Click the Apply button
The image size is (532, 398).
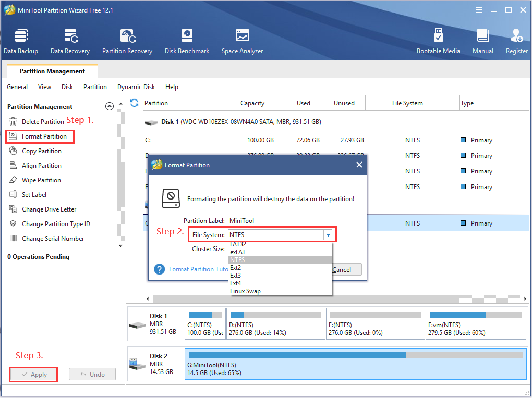33,374
